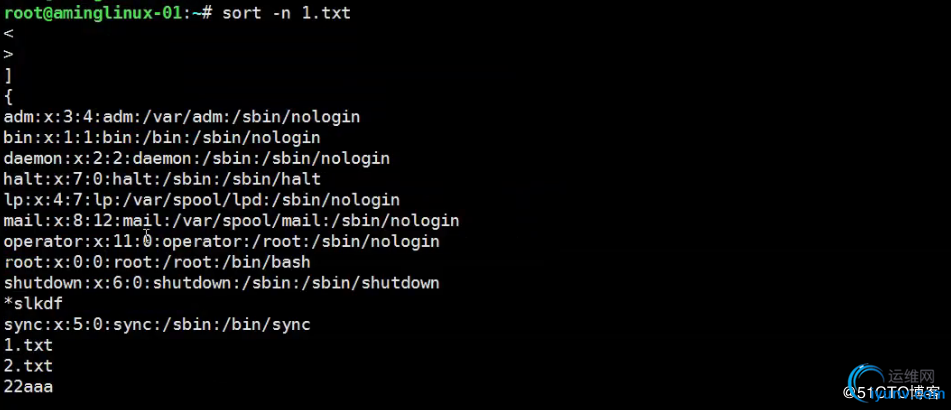Click the root@aminglinux-01 shell prompt
Screen dimensions: 951x410
coord(100,13)
